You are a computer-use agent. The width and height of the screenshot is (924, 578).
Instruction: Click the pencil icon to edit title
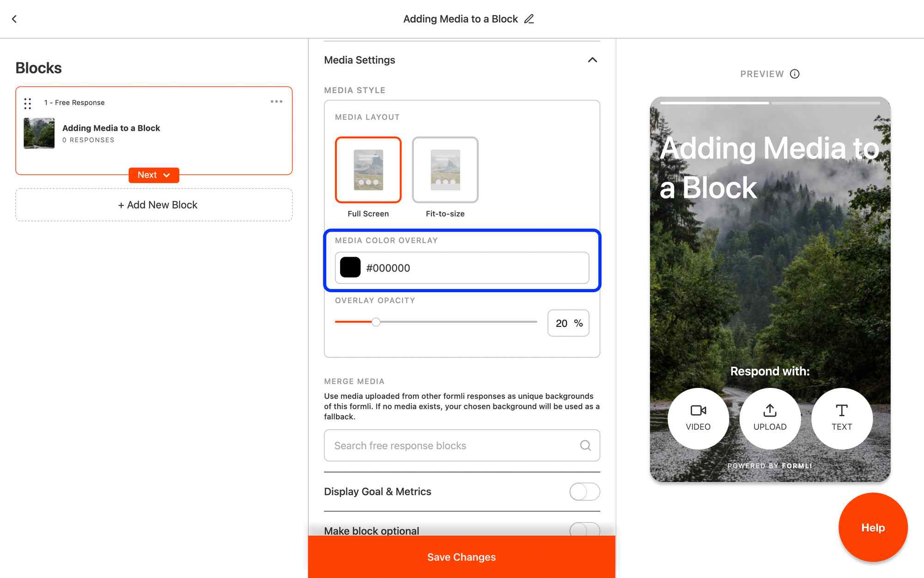529,19
